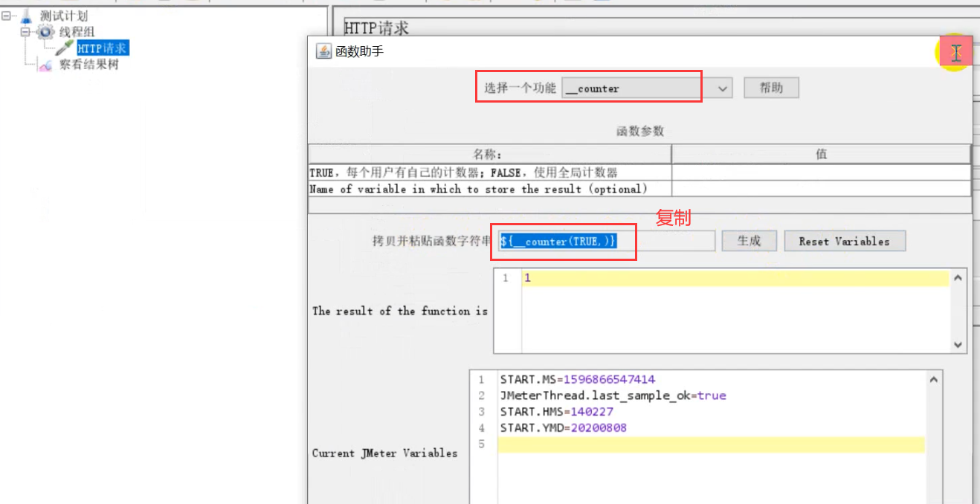The image size is (980, 504).
Task: Click the TRUE/FALSE counter parameter name cell
Action: [490, 172]
